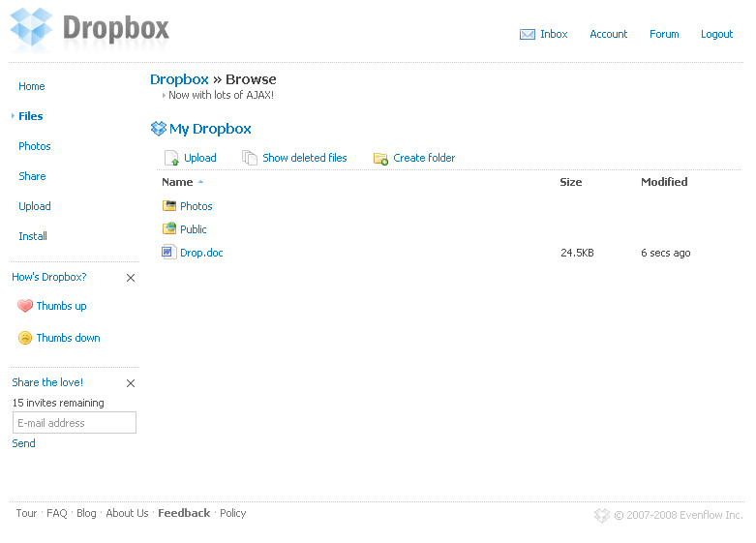Close the How's Dropbox? panel
Viewport: 756px width, 543px height.
(x=130, y=278)
